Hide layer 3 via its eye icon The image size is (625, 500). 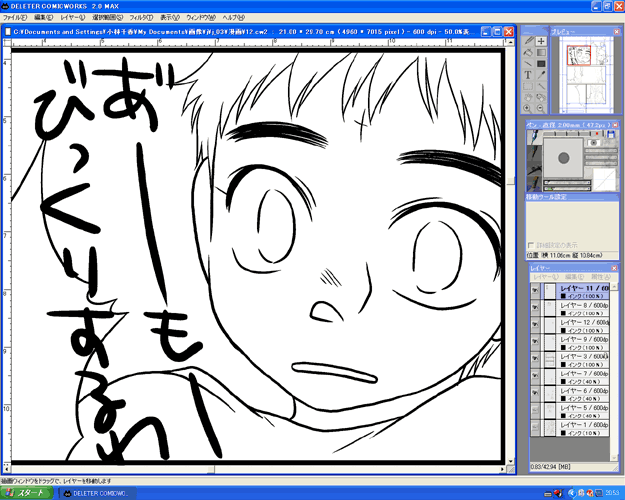coord(535,360)
